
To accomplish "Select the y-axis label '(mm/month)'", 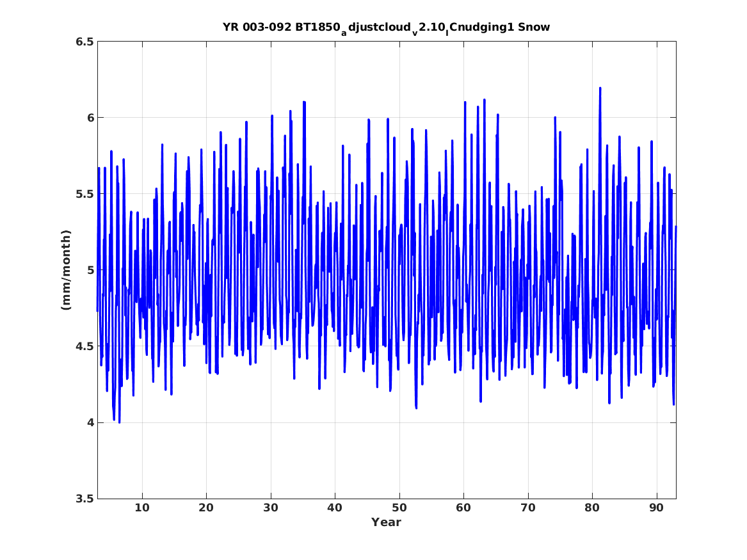I will tap(66, 270).
